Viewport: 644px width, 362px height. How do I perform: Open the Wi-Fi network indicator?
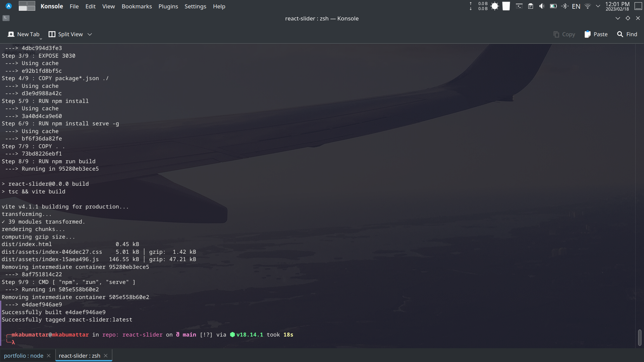[x=587, y=6]
